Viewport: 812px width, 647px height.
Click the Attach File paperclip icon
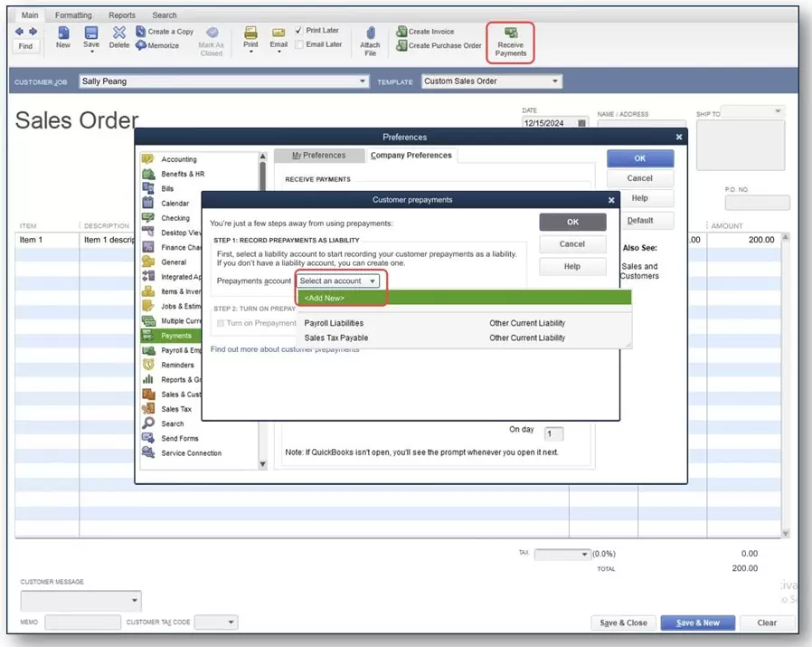pyautogui.click(x=370, y=32)
